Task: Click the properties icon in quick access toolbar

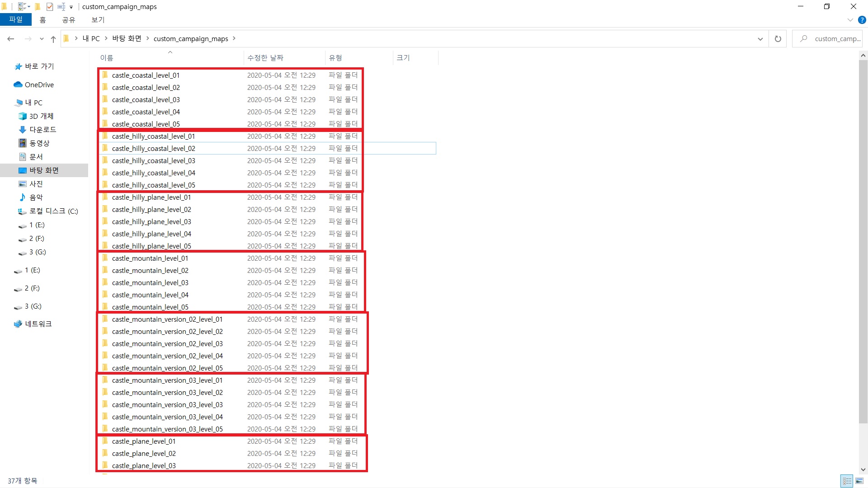Action: click(x=50, y=7)
